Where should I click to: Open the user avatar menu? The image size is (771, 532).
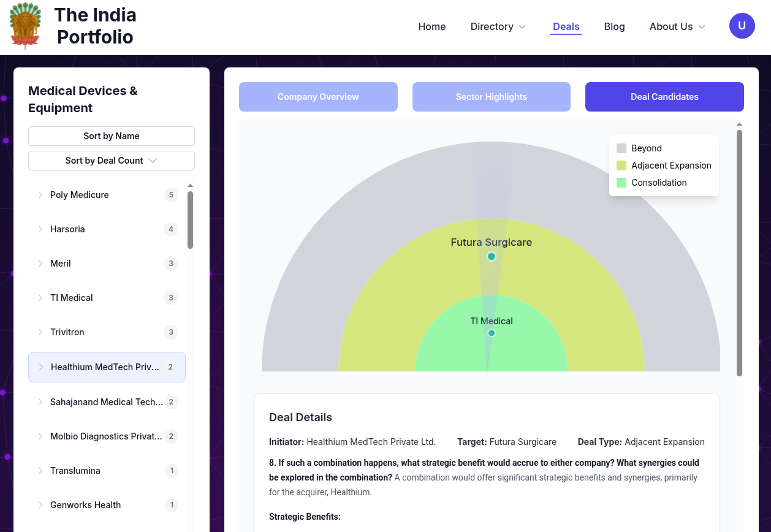(x=742, y=26)
